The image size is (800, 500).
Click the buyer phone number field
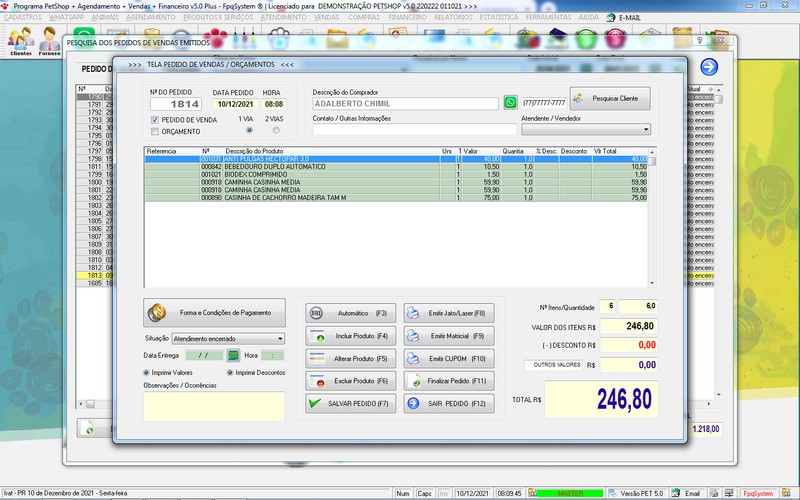coord(544,103)
